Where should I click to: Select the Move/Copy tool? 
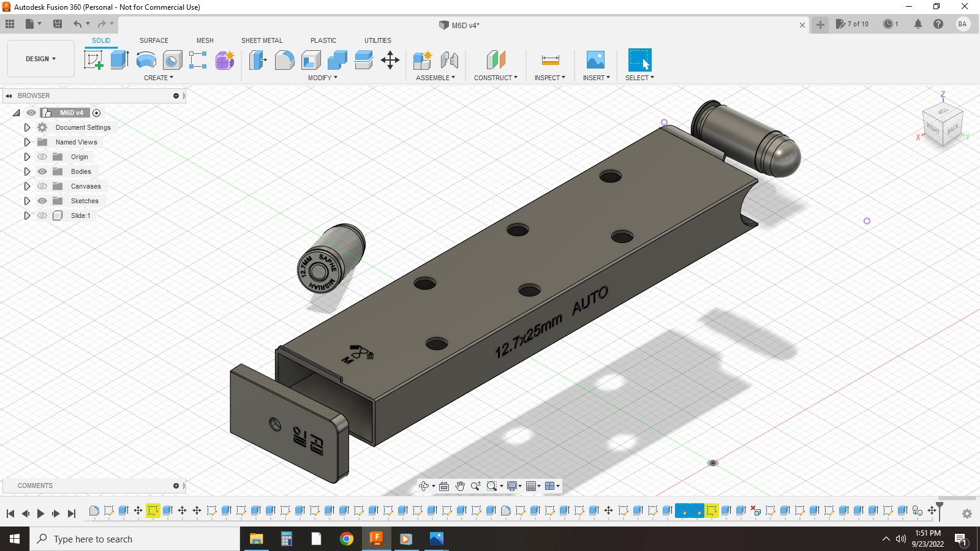(x=390, y=60)
